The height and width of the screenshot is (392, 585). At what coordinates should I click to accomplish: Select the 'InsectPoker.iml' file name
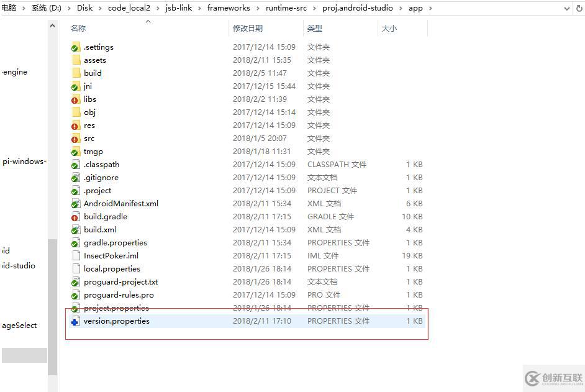coord(111,256)
